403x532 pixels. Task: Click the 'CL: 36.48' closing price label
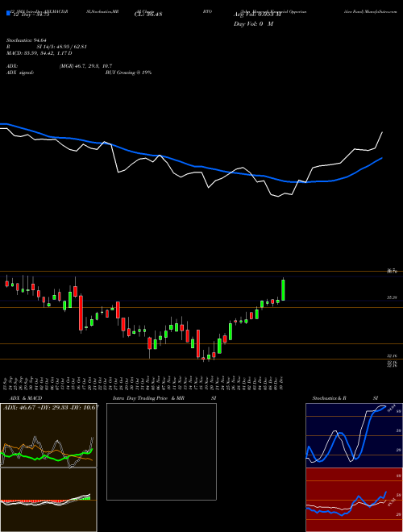(148, 15)
